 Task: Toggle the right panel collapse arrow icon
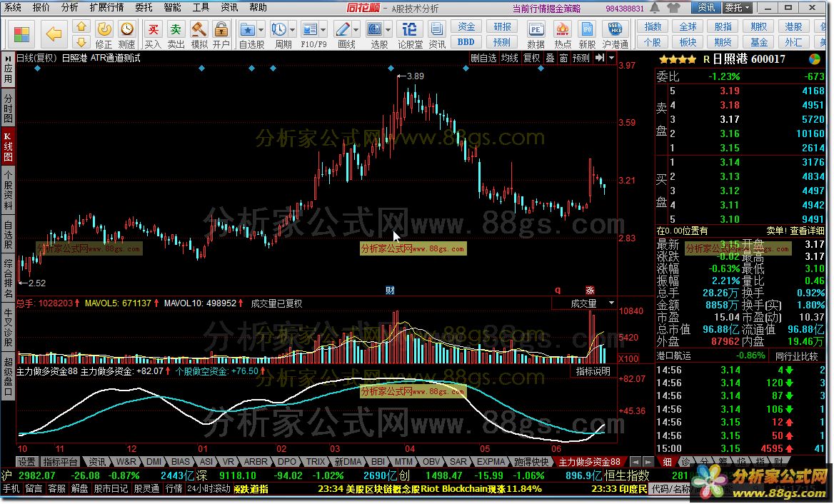(x=600, y=58)
